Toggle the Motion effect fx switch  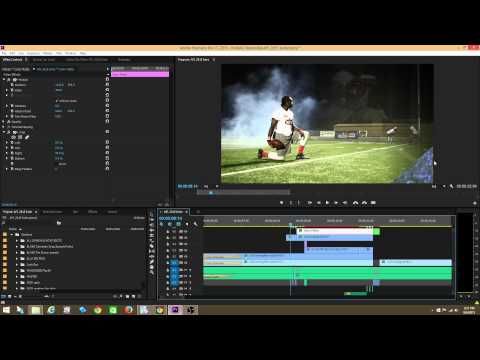pos(9,80)
